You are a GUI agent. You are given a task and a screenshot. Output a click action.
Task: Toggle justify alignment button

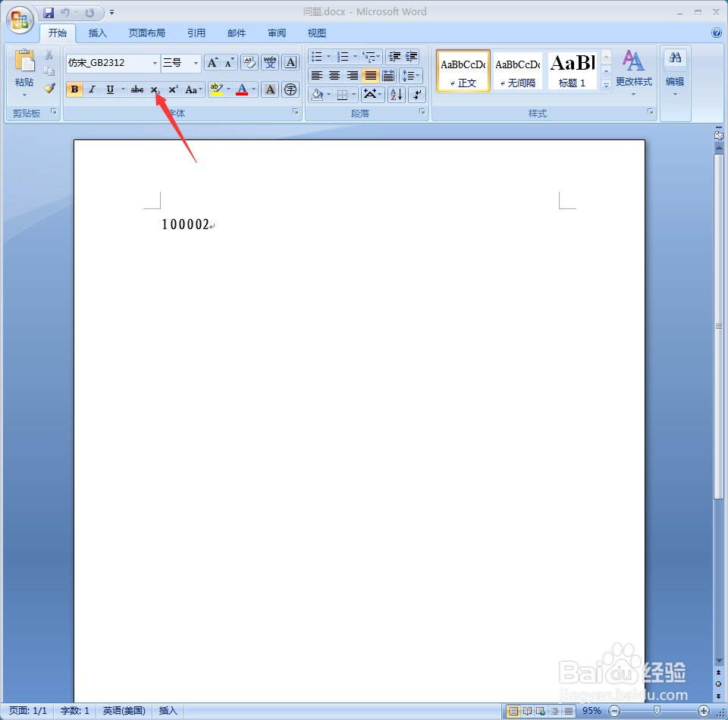click(371, 75)
